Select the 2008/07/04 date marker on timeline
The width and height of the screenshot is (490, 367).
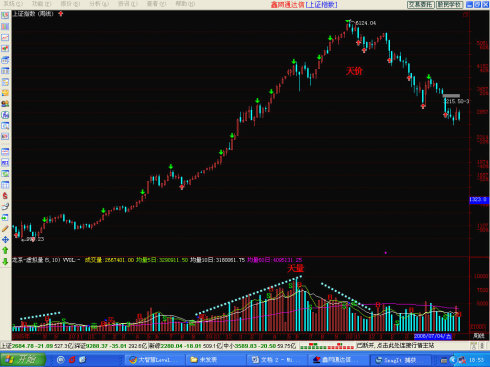433,336
